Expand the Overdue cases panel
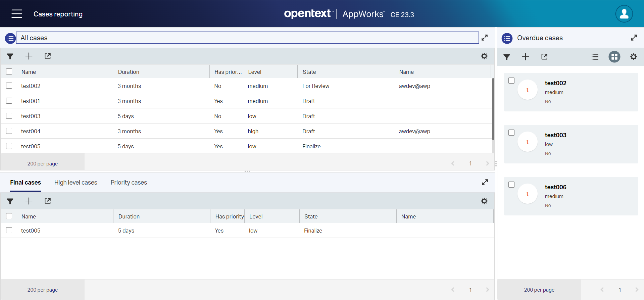 (634, 38)
